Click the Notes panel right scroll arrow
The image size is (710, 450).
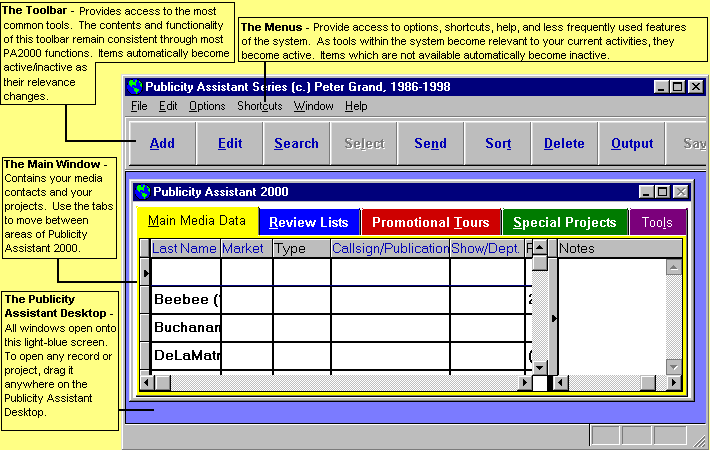(674, 383)
